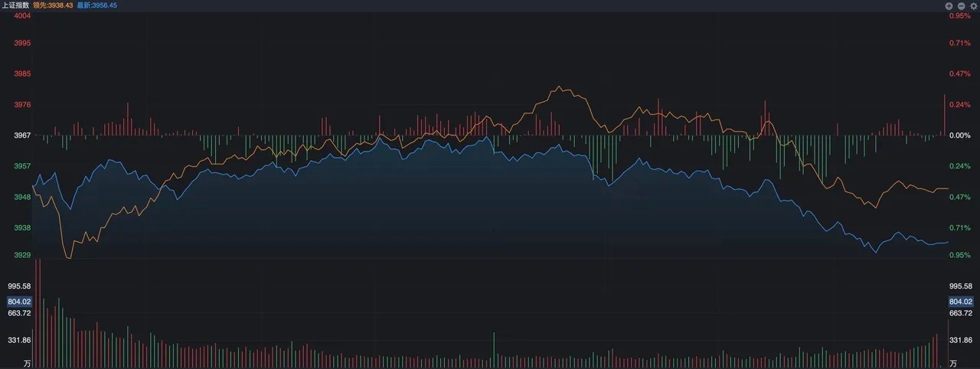Click green 0.71% label on right axis
Image resolution: width=980 pixels, height=369 pixels.
click(959, 228)
